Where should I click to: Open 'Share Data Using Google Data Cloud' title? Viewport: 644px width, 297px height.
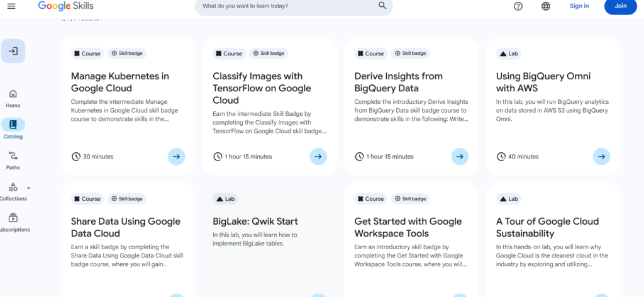[x=126, y=228]
